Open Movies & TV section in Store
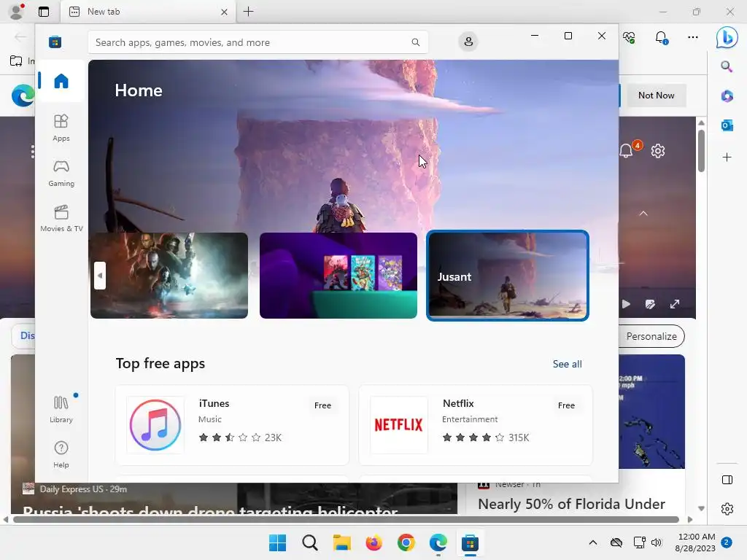This screenshot has height=560, width=747. pos(61,218)
